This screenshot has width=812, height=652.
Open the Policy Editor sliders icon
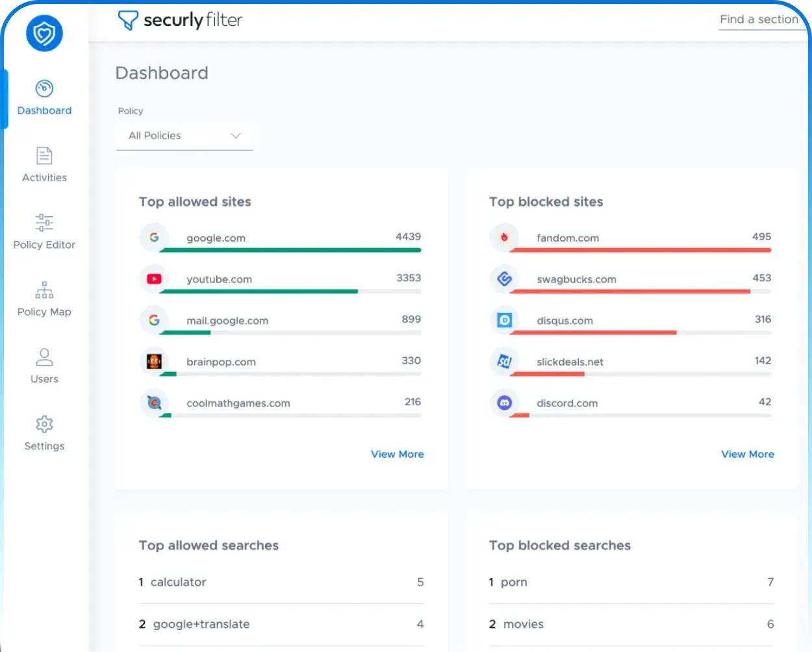click(x=44, y=223)
